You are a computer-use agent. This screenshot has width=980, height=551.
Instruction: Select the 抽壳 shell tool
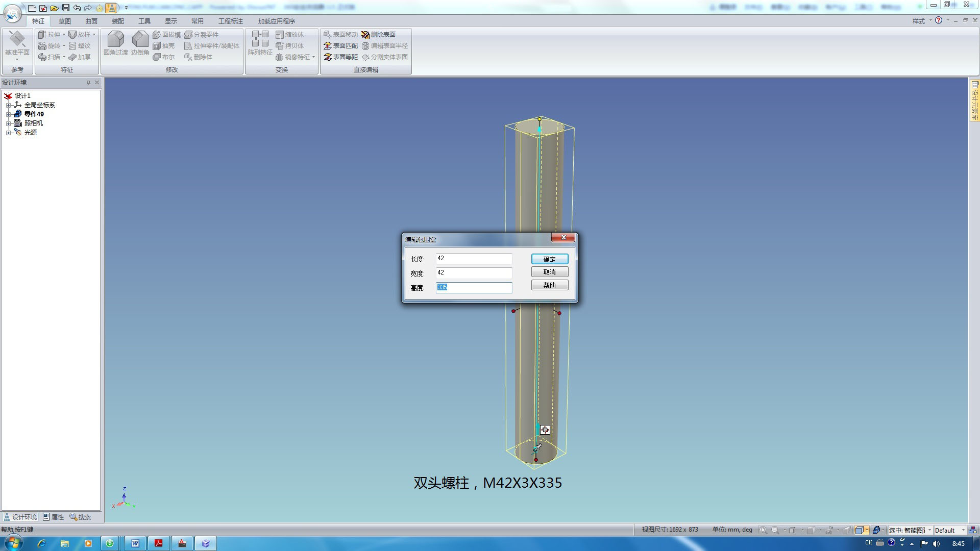[x=163, y=45]
